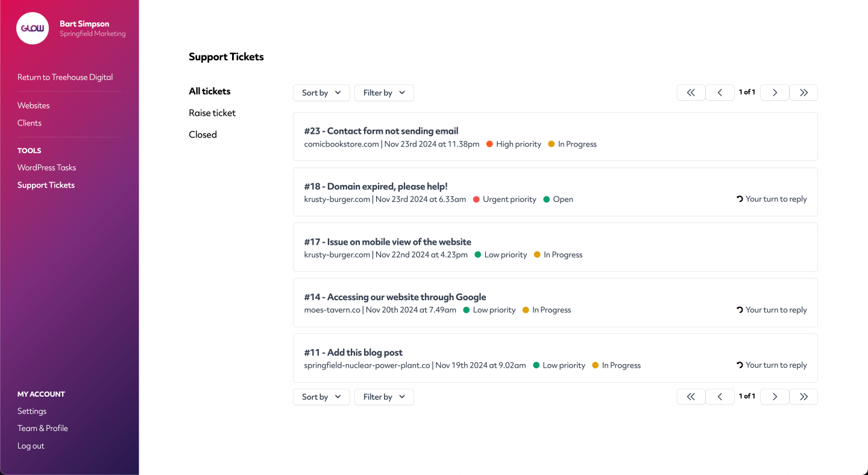Open Team & Profile in the sidebar
Image resolution: width=868 pixels, height=475 pixels.
(43, 428)
